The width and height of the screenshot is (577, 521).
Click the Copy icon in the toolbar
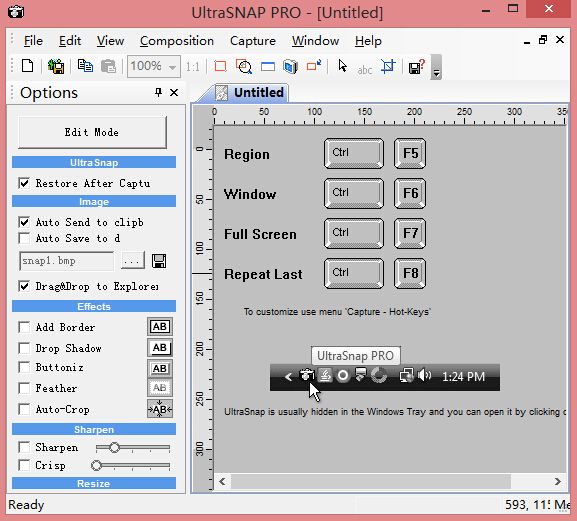pyautogui.click(x=85, y=66)
